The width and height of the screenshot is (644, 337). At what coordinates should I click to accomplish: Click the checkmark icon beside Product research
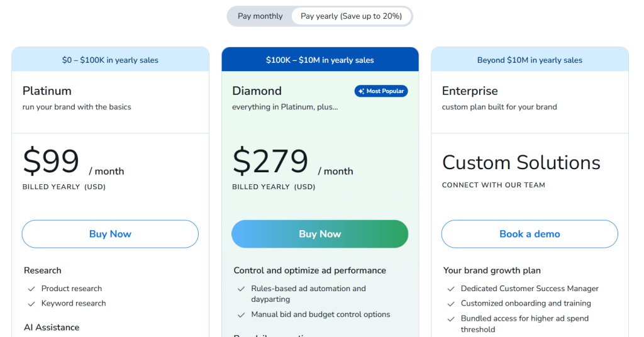click(x=31, y=289)
